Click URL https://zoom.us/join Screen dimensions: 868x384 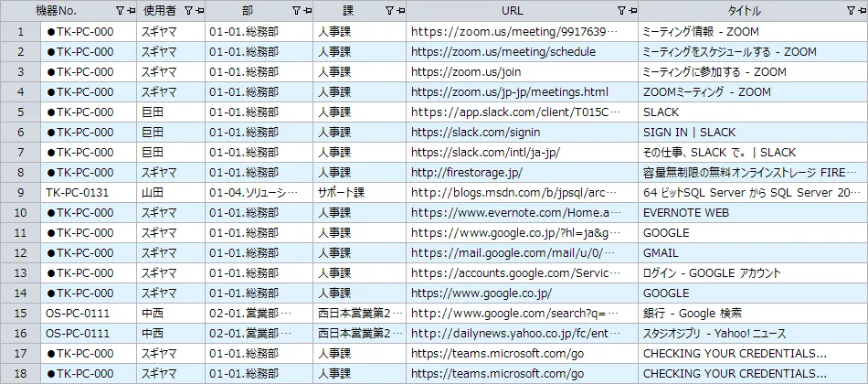tap(466, 72)
